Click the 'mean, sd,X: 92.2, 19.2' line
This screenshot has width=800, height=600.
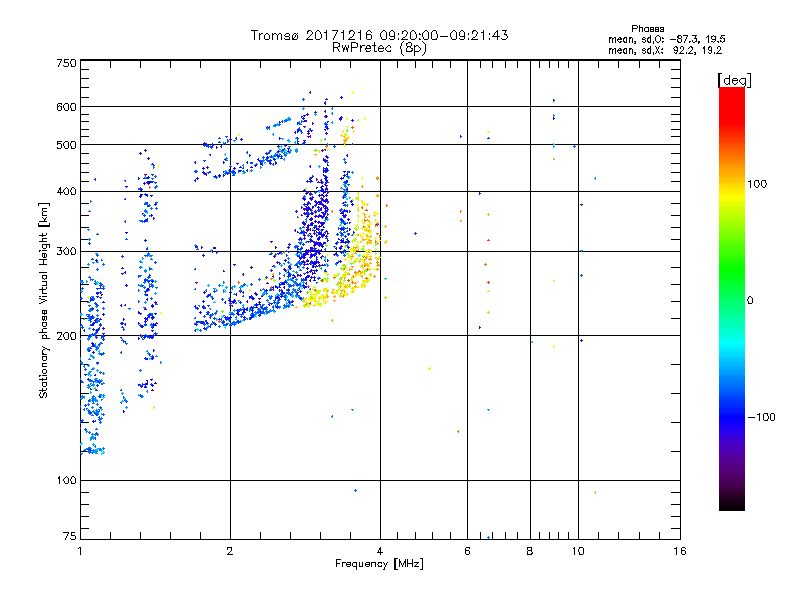[x=665, y=50]
